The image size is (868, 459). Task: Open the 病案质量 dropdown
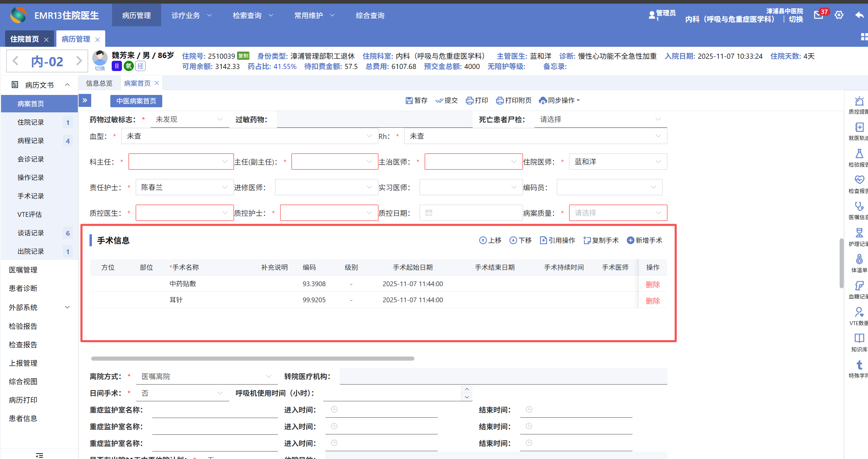point(618,213)
